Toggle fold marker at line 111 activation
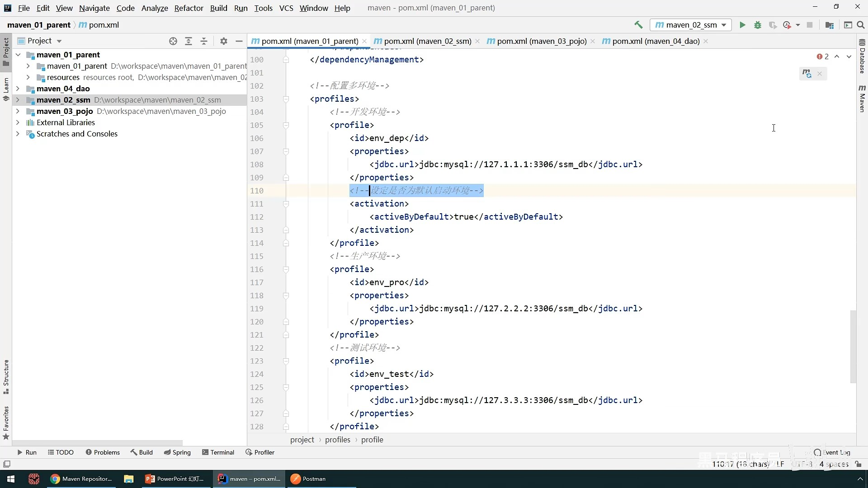The height and width of the screenshot is (488, 868). click(x=286, y=204)
